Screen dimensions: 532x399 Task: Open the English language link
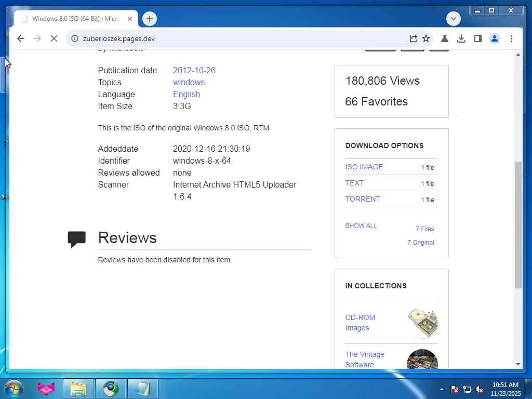187,94
